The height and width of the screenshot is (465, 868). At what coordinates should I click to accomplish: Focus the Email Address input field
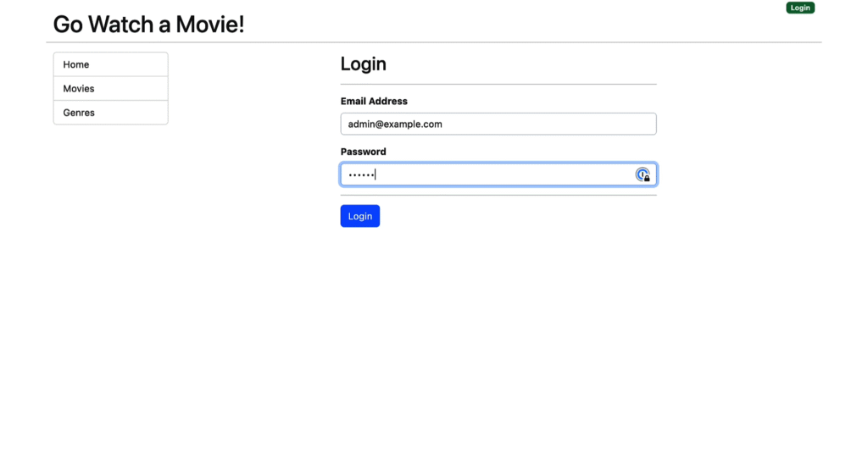pos(498,124)
